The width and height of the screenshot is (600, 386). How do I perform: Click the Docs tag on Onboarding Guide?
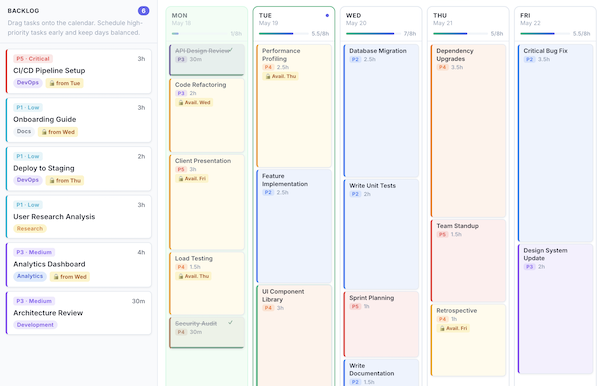click(x=24, y=132)
